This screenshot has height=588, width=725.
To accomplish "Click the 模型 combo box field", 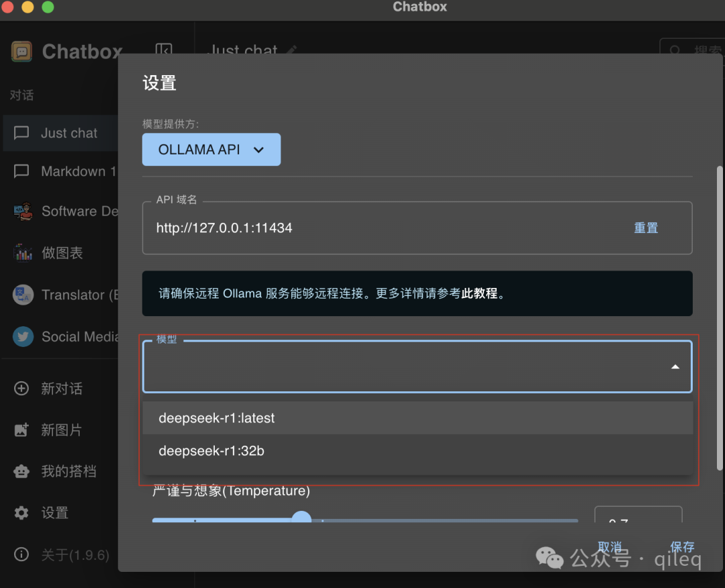I will click(418, 367).
